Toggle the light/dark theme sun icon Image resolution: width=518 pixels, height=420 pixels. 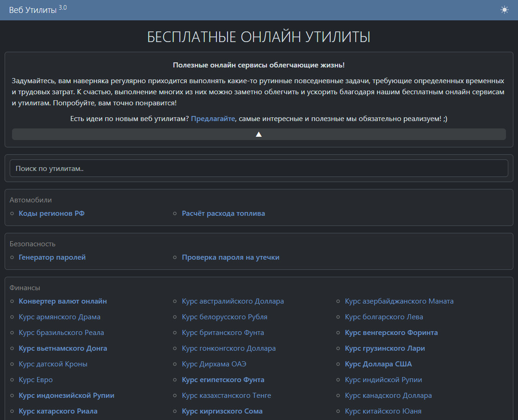point(504,10)
